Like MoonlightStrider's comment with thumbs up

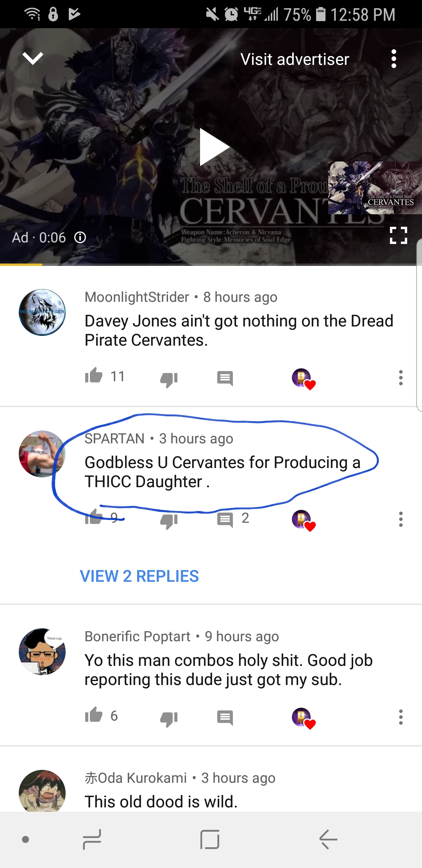(94, 376)
